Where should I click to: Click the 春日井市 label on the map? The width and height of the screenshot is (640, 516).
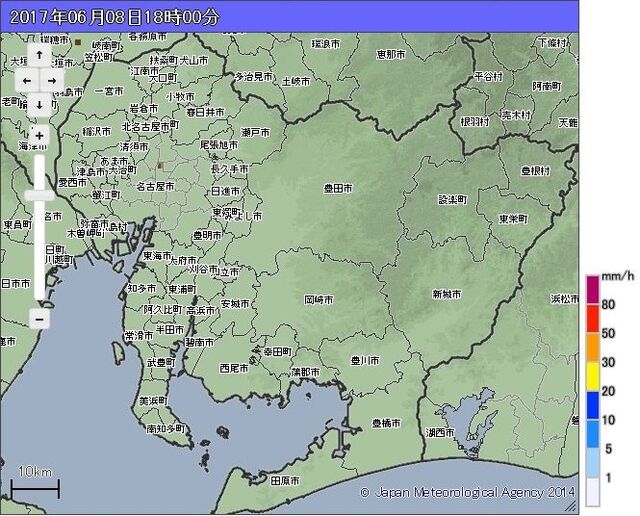(x=205, y=112)
